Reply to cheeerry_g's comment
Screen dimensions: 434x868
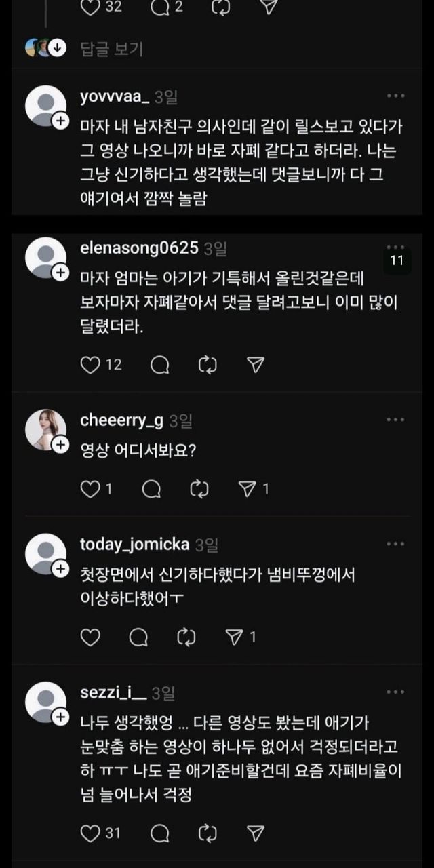(153, 488)
